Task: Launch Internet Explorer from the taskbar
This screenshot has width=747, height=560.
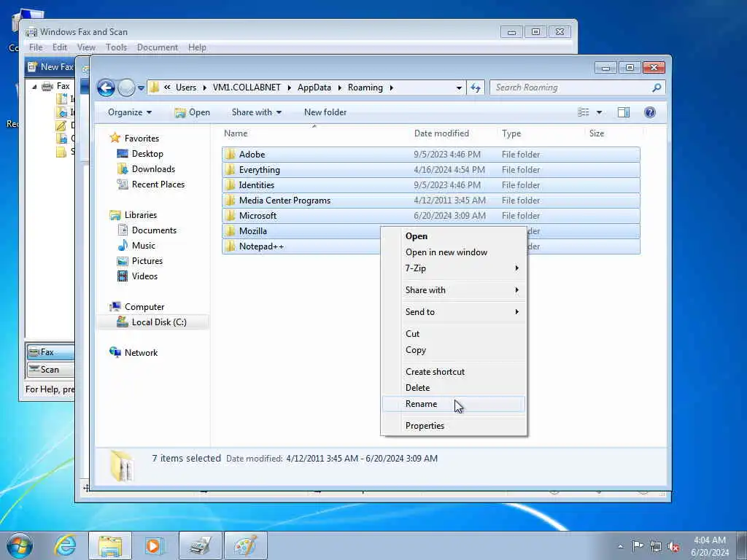Action: tap(64, 545)
